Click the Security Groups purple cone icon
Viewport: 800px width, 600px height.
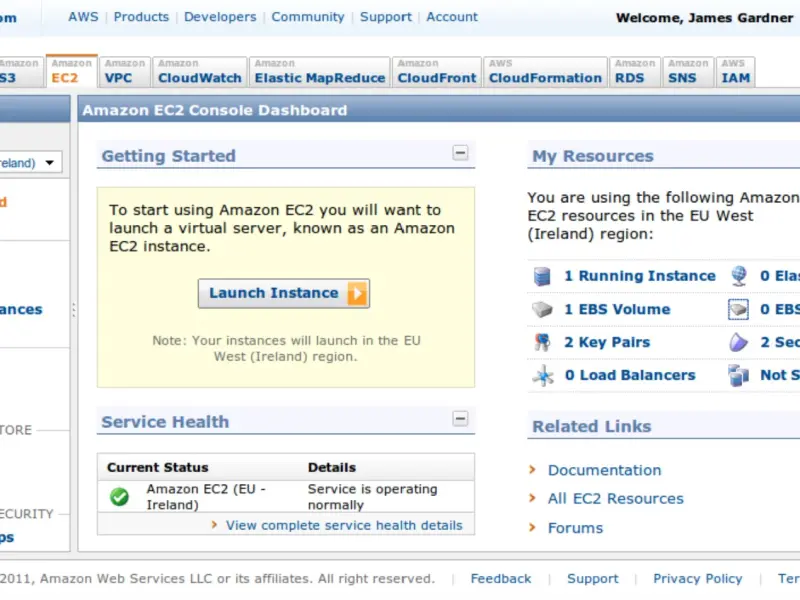tap(738, 342)
